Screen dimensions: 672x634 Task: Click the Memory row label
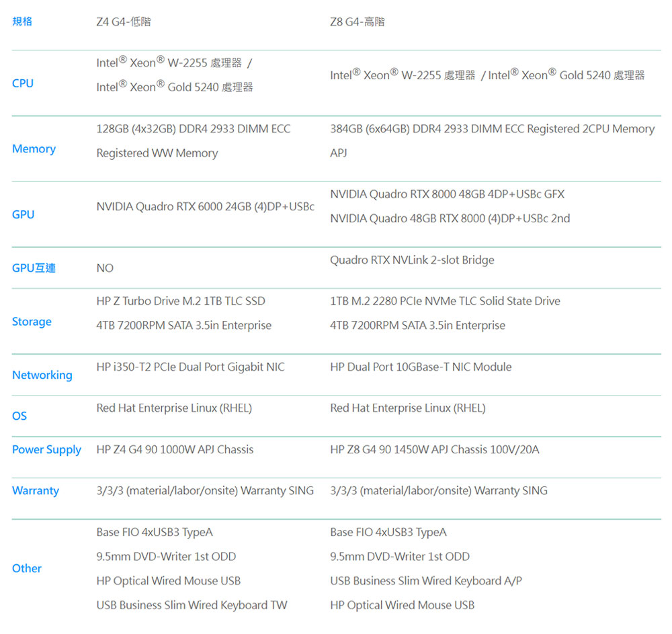(34, 149)
